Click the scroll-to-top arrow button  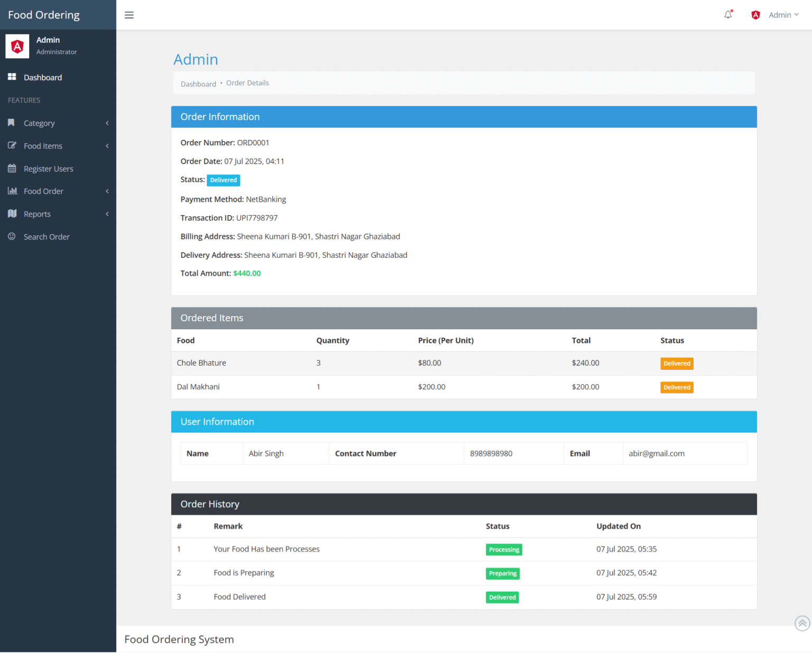tap(802, 623)
